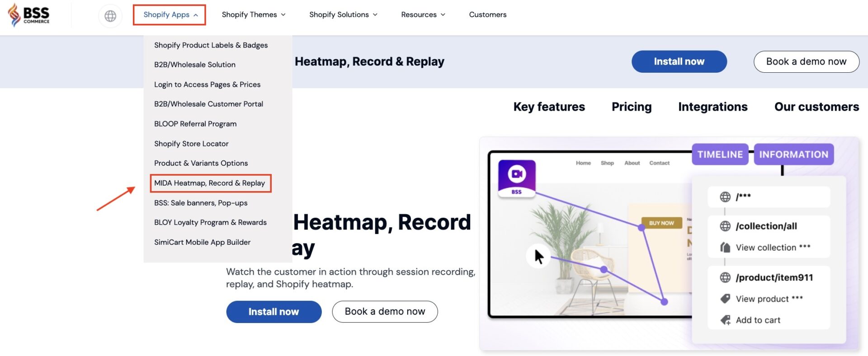Click the Contact link in the preview mockup

(x=659, y=163)
